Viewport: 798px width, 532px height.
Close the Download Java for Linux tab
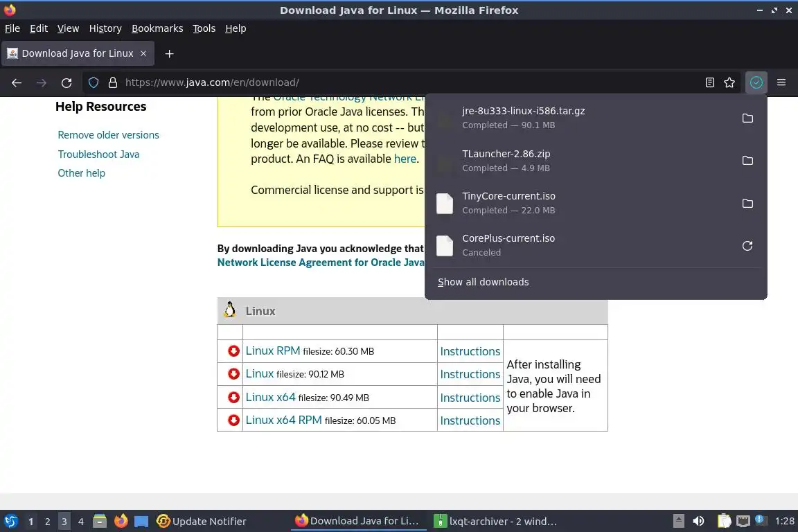[143, 53]
